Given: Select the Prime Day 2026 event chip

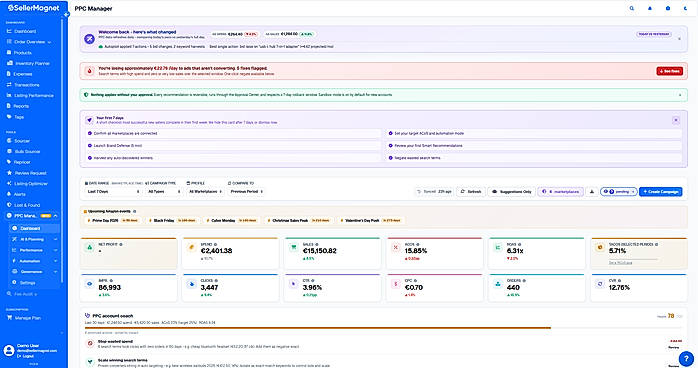Looking at the screenshot, I should [x=114, y=220].
